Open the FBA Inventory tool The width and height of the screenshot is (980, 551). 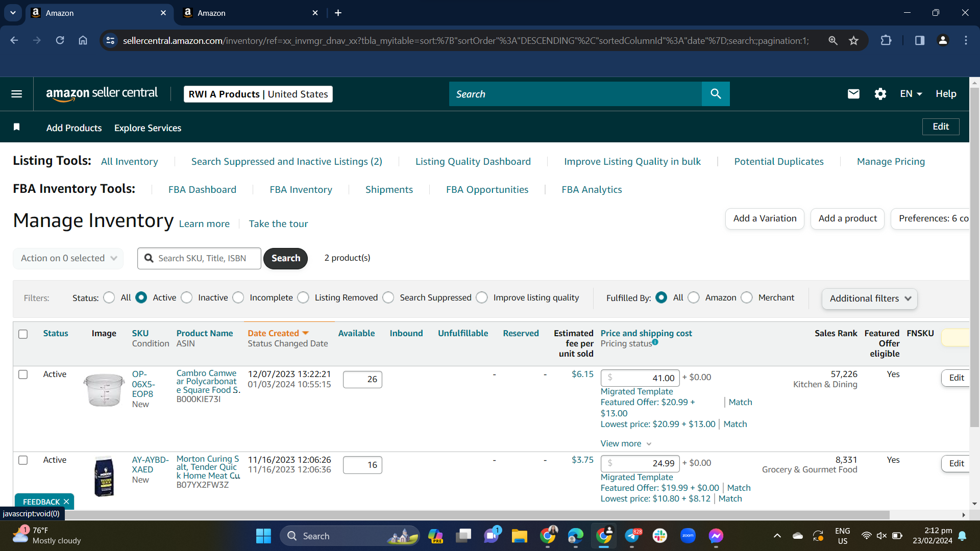pos(301,189)
